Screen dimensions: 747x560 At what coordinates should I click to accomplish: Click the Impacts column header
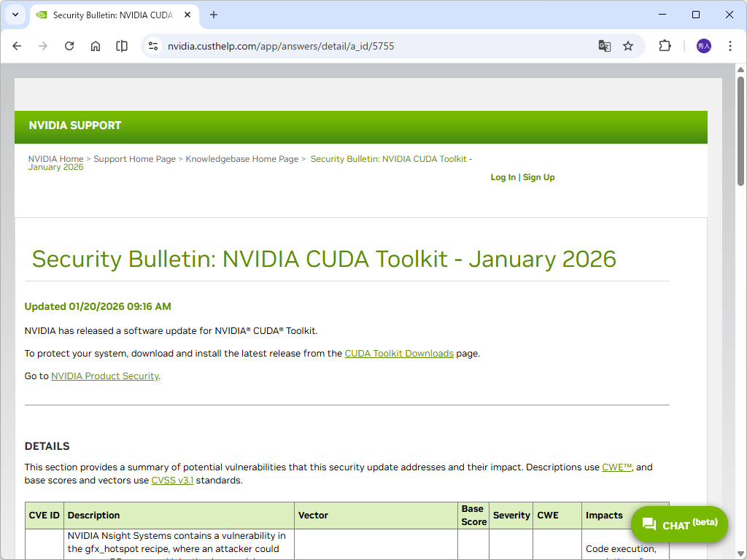(x=604, y=516)
